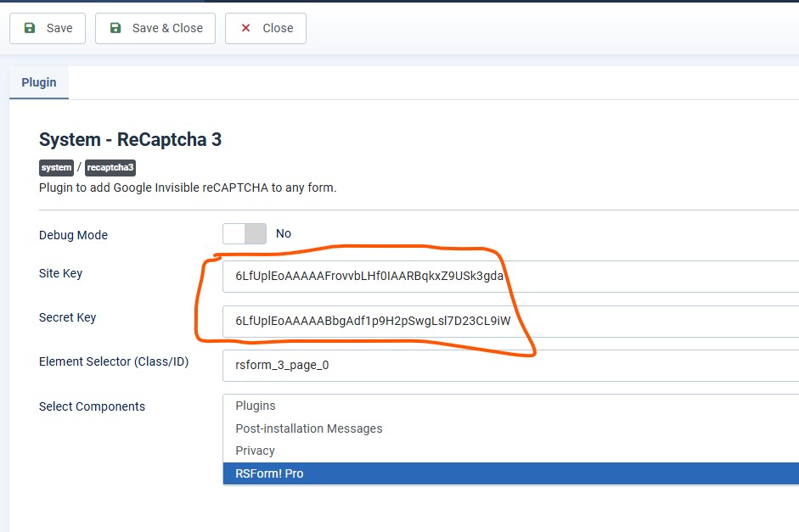
Task: Click the Save & Close button
Action: coord(155,28)
